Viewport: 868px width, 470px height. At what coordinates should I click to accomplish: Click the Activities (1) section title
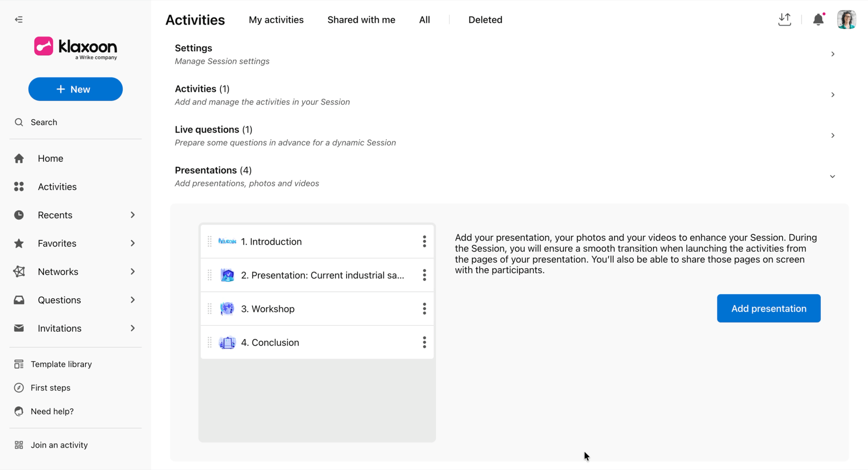click(202, 89)
